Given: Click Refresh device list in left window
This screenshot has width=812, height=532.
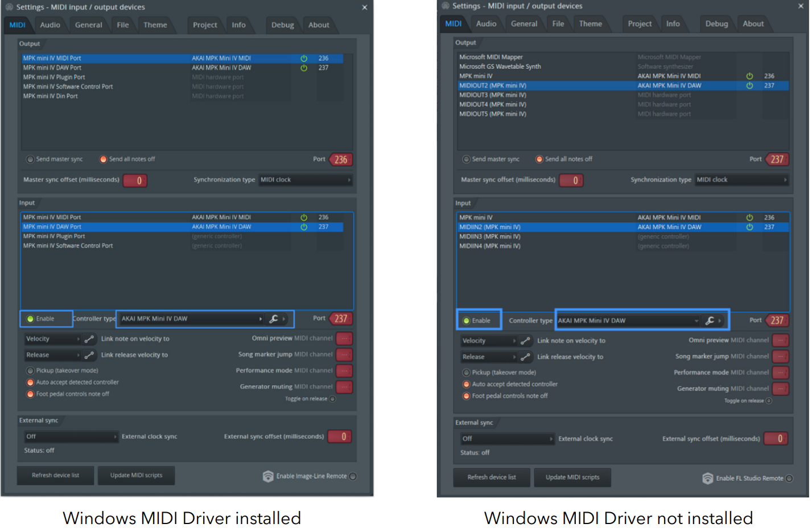Looking at the screenshot, I should pyautogui.click(x=55, y=476).
